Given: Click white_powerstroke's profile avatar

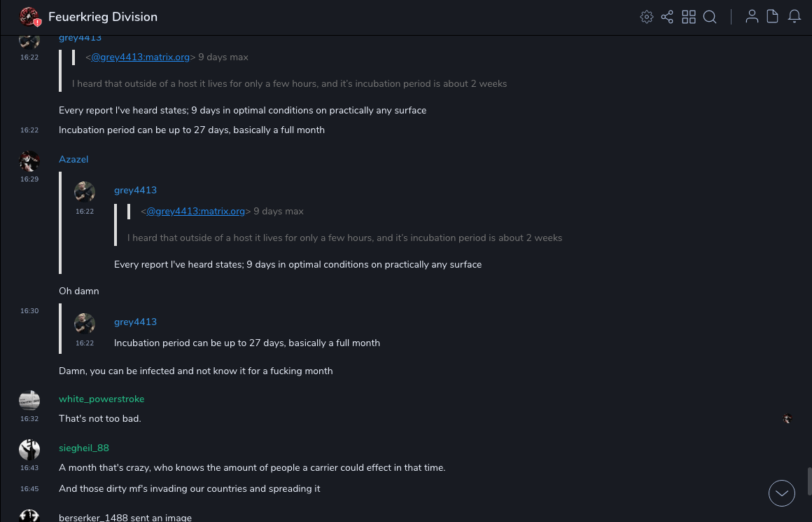Looking at the screenshot, I should pyautogui.click(x=29, y=401).
